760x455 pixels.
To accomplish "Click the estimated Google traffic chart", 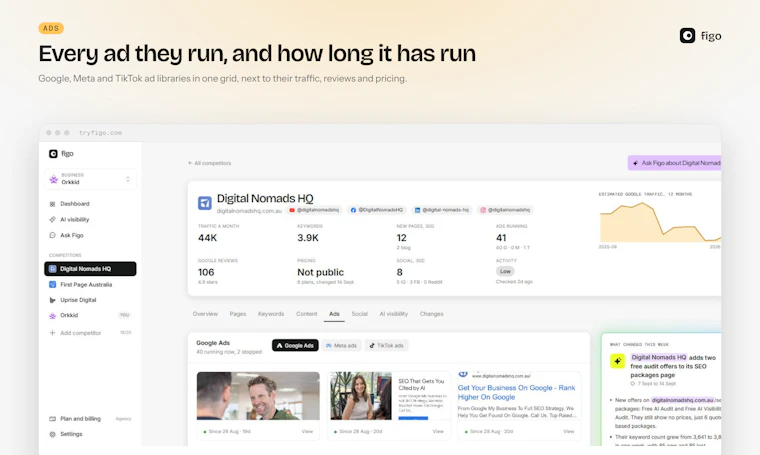I will coord(660,222).
